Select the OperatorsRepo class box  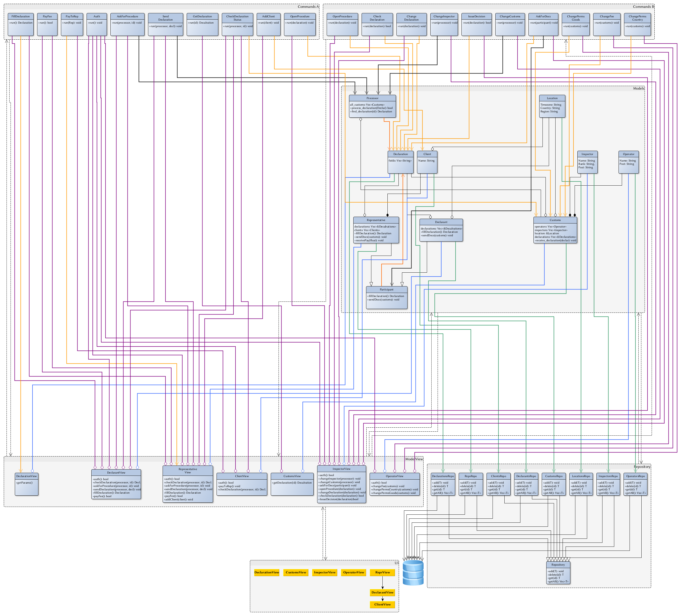coord(635,484)
